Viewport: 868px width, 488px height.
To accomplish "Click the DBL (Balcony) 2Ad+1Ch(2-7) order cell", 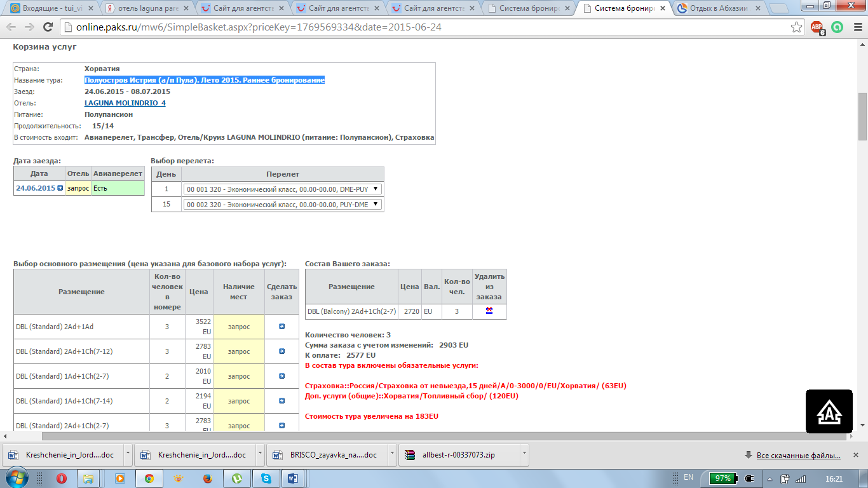I will [x=351, y=311].
